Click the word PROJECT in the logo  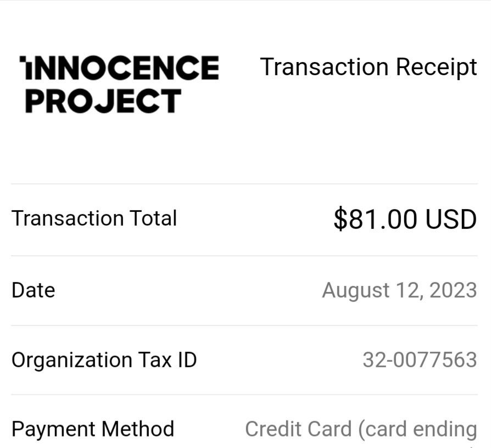[x=103, y=100]
